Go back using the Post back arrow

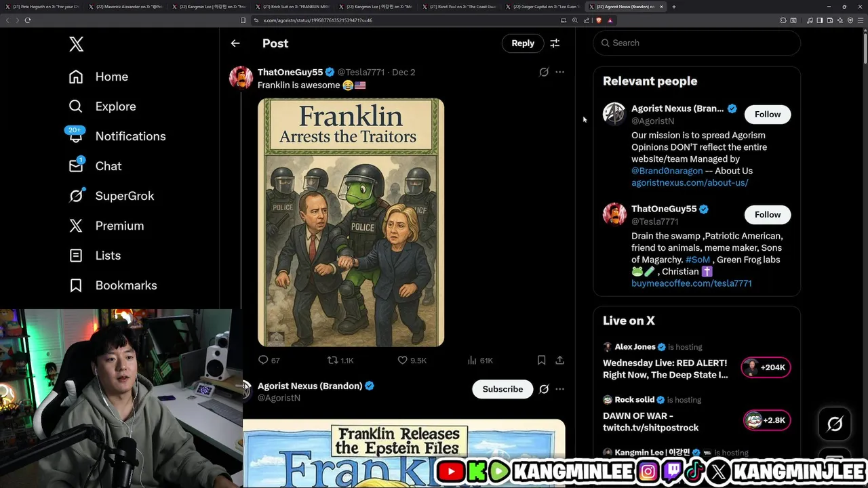click(x=235, y=43)
